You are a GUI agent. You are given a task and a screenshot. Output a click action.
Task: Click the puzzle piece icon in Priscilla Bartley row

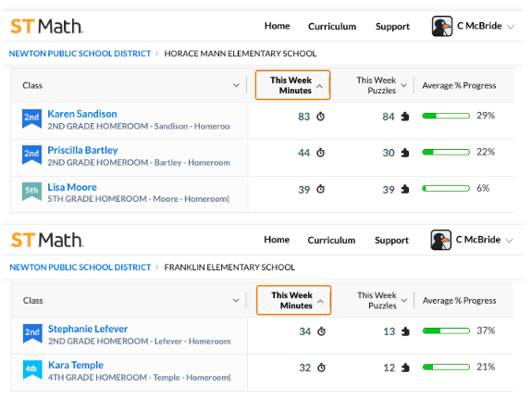pos(404,153)
